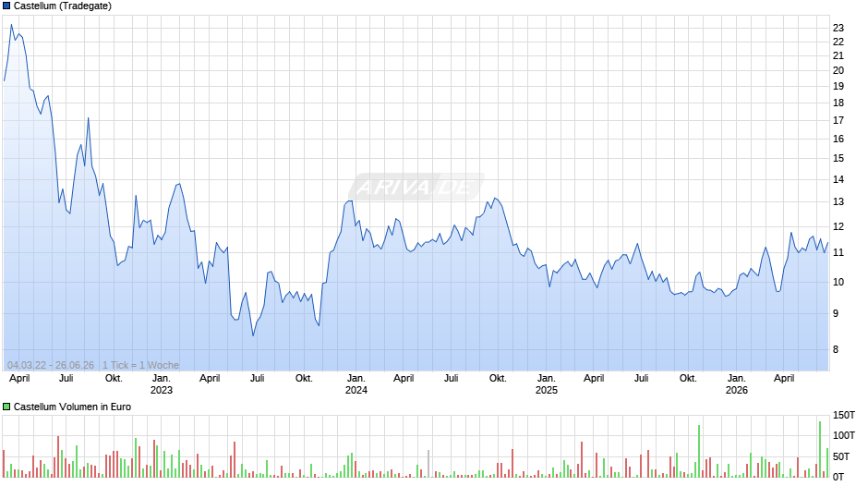Click price axis value 14
Viewport: 868px width, 486px height.
click(x=838, y=179)
